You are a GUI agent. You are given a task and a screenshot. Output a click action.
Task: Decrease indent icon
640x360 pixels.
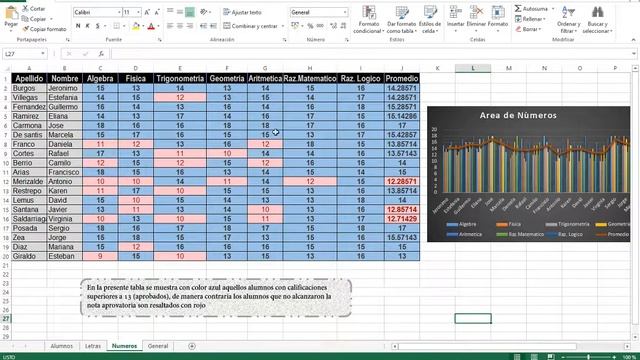pos(203,26)
